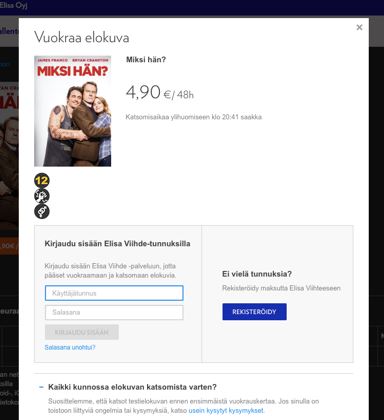The width and height of the screenshot is (384, 420).
Task: Open the usein kysytyt kysymykset link
Action: [x=226, y=410]
